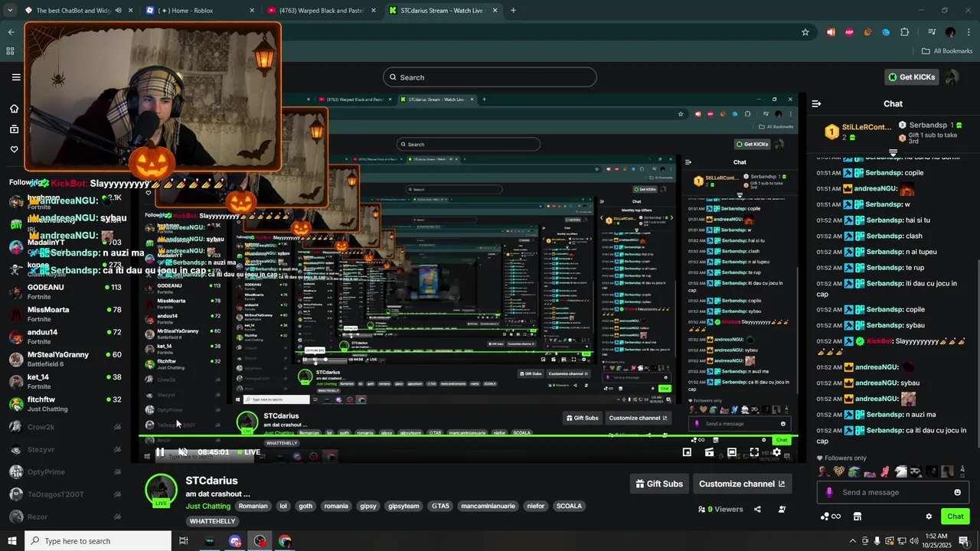This screenshot has height=551, width=980.
Task: Select the GTA5 tag
Action: (x=440, y=506)
